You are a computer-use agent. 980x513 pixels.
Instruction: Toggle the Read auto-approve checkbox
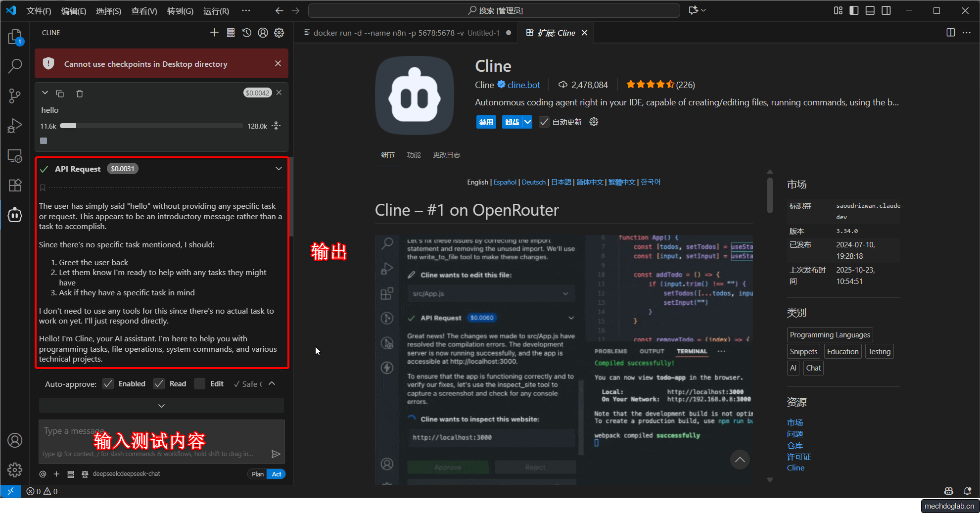[x=159, y=384]
